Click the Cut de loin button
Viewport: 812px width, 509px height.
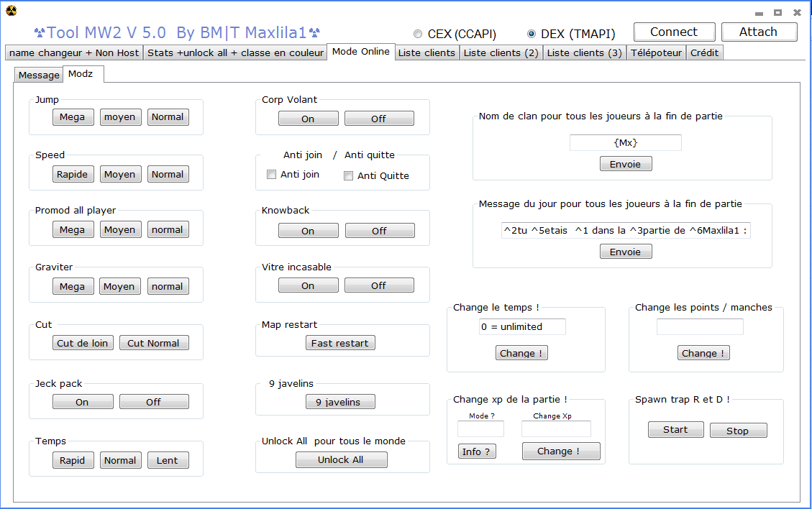point(83,343)
